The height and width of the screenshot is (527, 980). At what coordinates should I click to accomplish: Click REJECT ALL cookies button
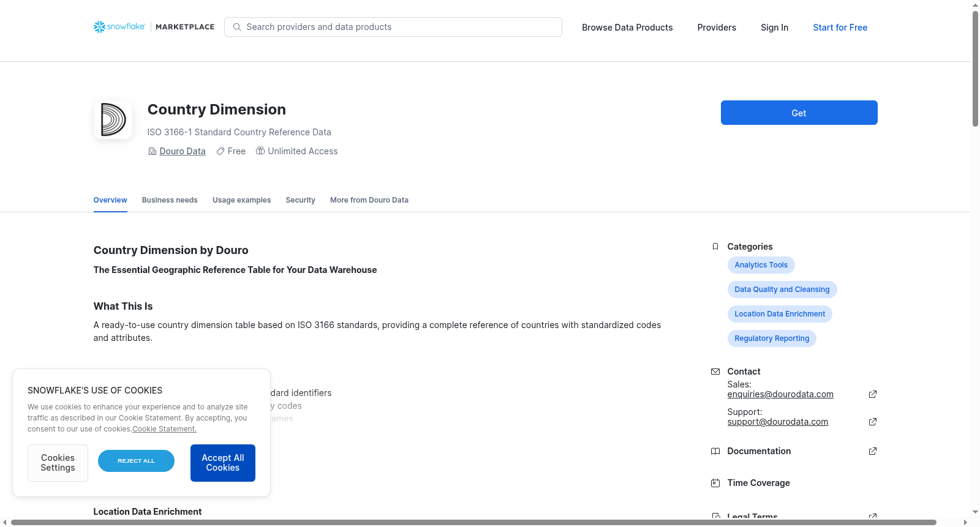[136, 461]
